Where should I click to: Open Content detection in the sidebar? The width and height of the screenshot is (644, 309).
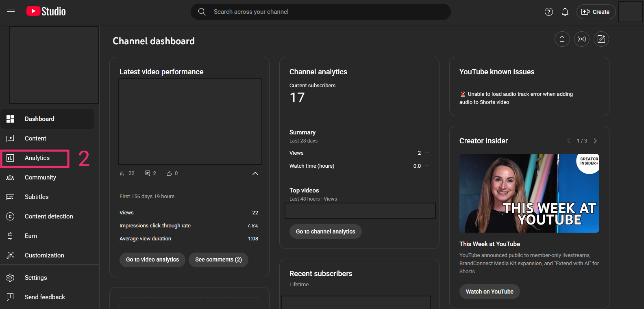pyautogui.click(x=48, y=216)
